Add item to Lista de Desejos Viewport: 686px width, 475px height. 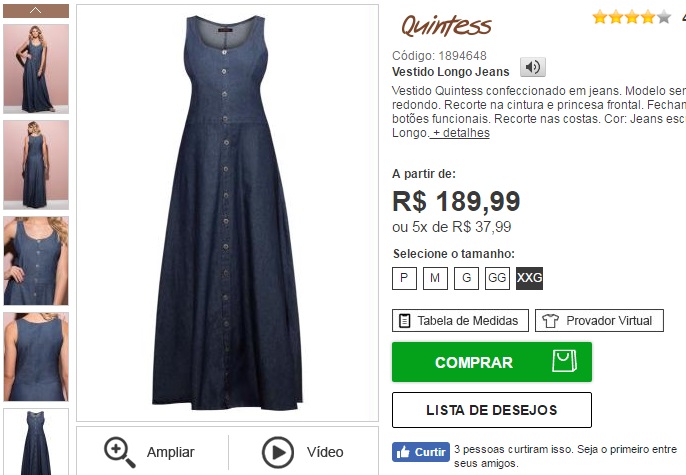tap(492, 410)
